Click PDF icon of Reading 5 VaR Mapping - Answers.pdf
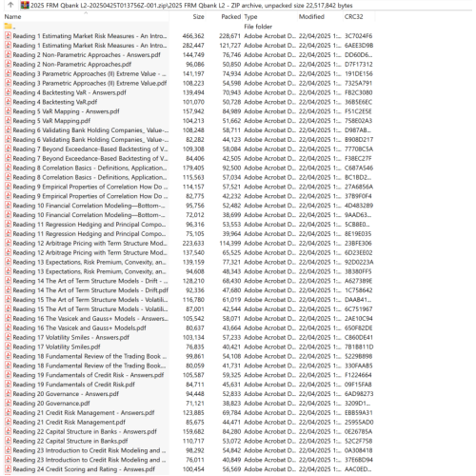 pos(8,111)
